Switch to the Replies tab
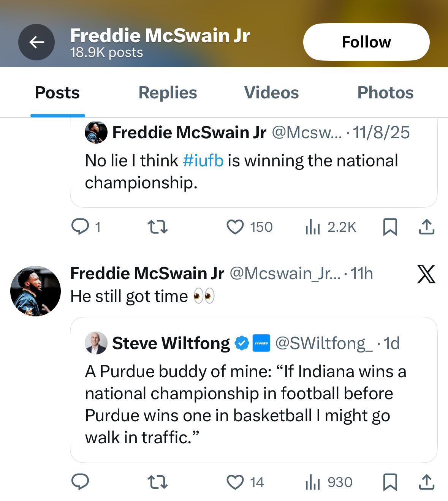The width and height of the screenshot is (448, 501). pyautogui.click(x=168, y=93)
